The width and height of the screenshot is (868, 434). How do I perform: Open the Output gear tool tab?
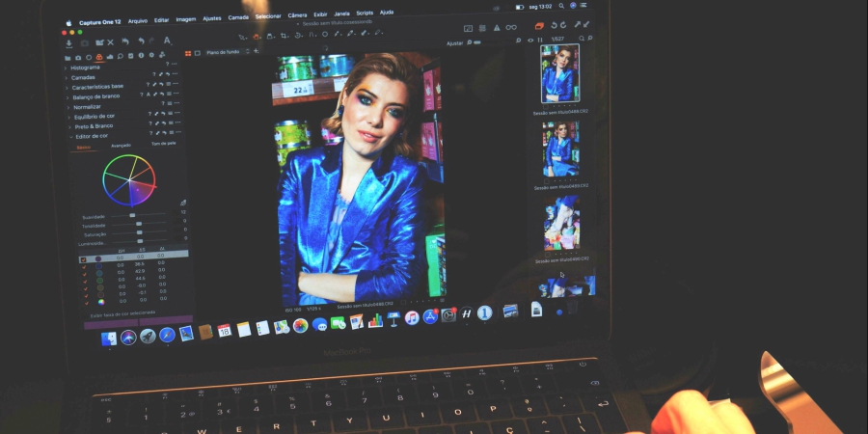[151, 55]
